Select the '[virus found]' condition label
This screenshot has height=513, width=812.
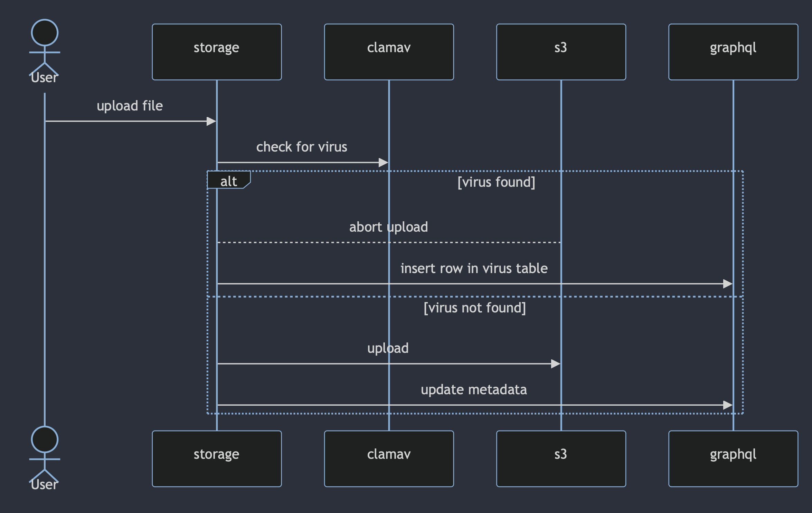[496, 182]
